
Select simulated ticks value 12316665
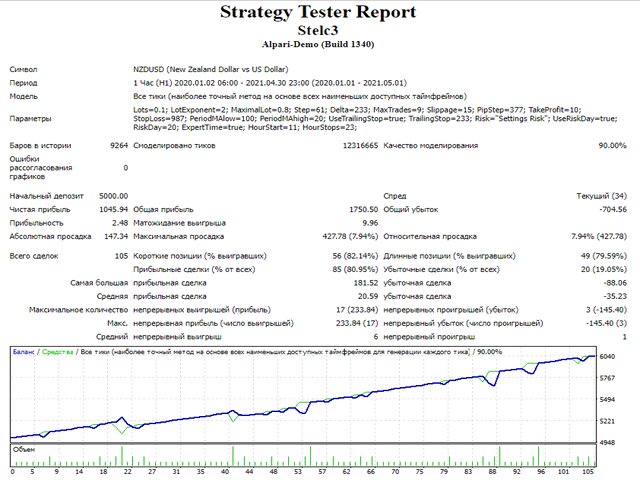coord(360,145)
